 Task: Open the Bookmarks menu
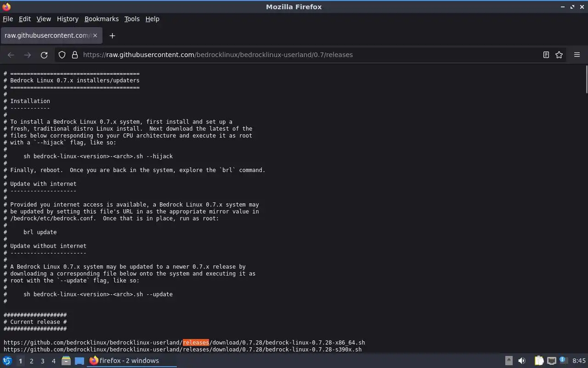click(x=102, y=19)
